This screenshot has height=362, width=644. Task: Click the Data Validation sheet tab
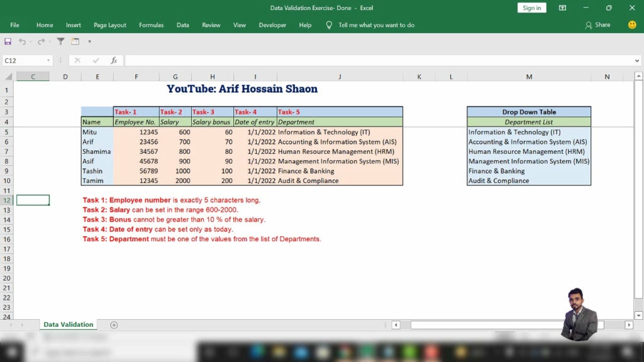coord(68,325)
